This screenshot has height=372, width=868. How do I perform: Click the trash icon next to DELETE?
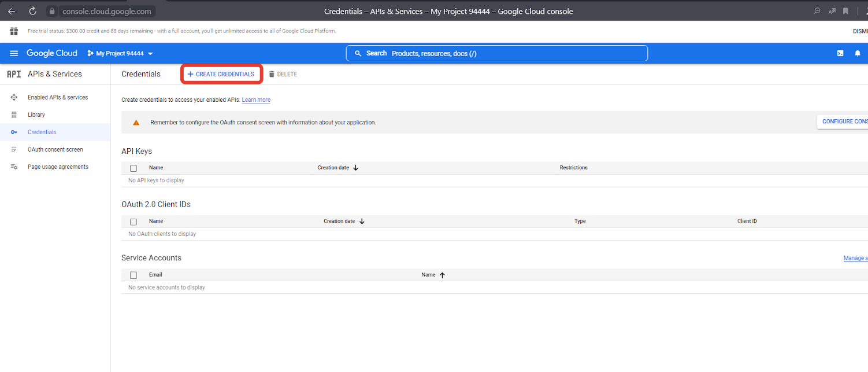tap(272, 74)
